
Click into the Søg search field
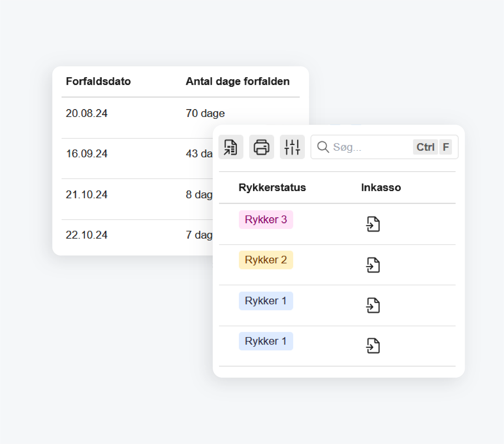370,147
